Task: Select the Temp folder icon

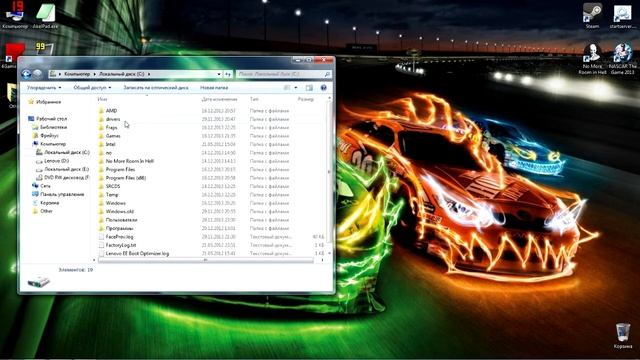Action: coord(101,195)
